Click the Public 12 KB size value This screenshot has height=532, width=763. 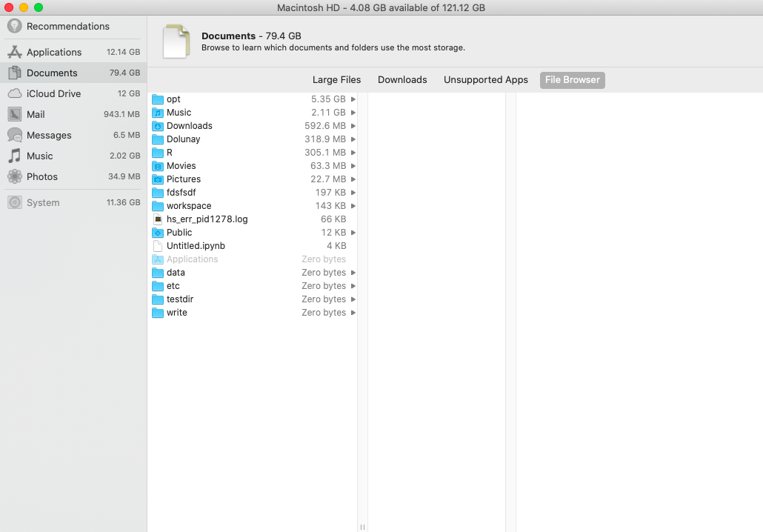[333, 233]
